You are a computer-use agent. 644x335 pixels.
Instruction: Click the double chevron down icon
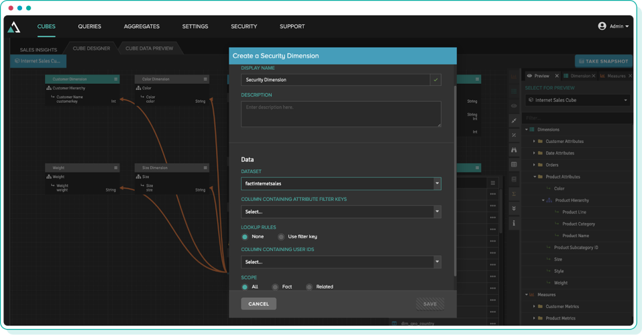click(x=514, y=208)
